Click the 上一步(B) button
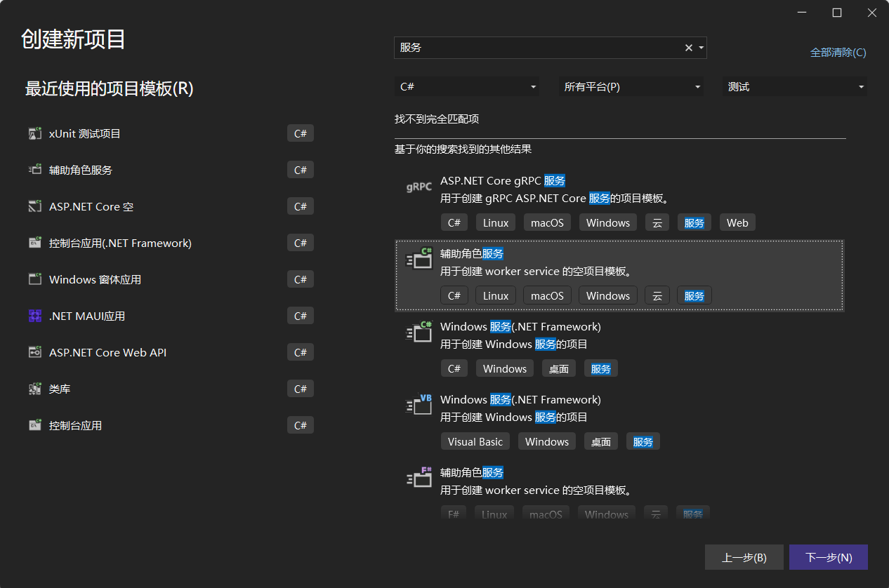 pyautogui.click(x=744, y=557)
